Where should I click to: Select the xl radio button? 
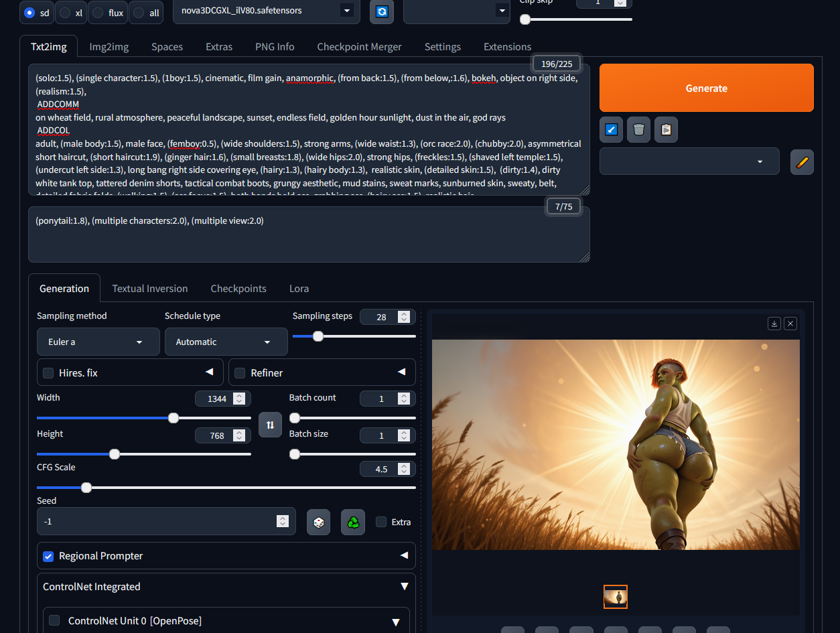point(65,13)
